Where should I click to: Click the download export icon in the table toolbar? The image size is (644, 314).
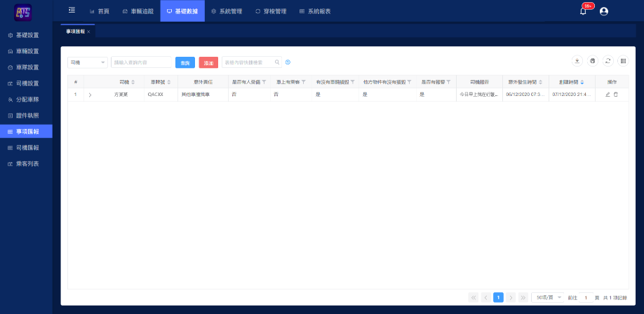click(577, 61)
